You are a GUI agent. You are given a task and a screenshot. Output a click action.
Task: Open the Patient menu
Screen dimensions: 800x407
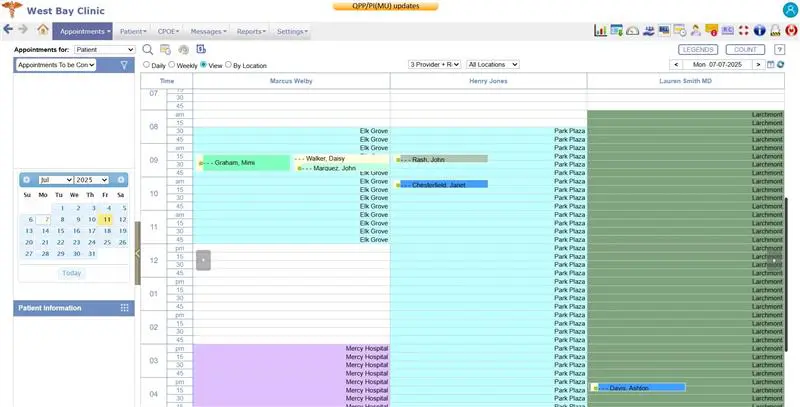pos(133,32)
